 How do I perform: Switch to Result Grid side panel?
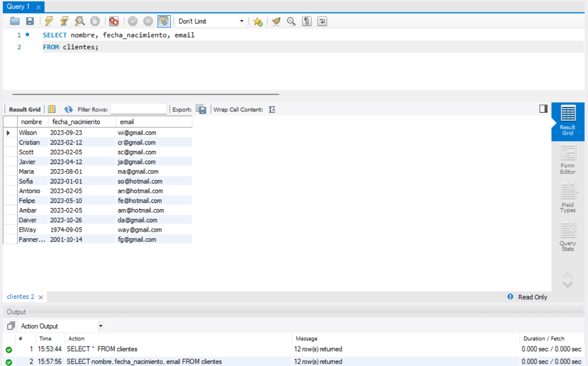coord(567,121)
